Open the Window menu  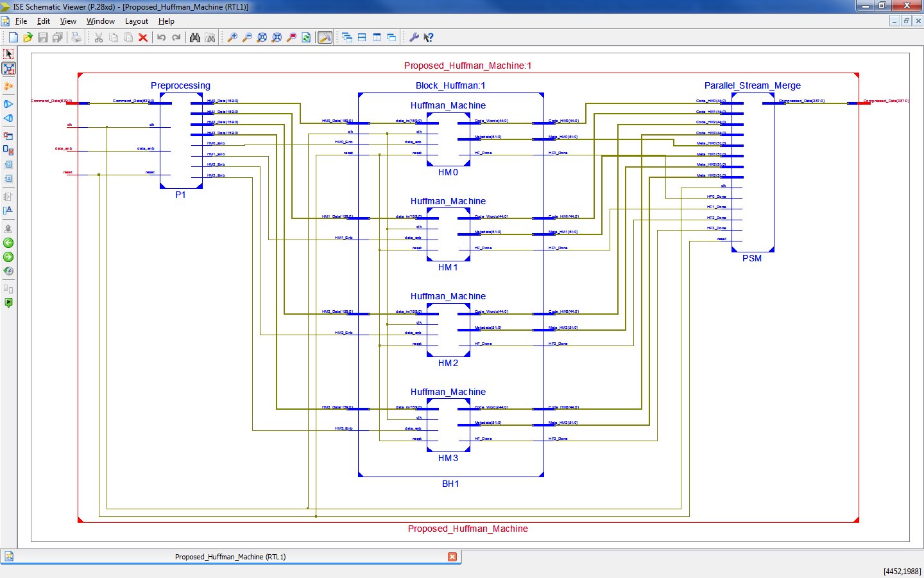(x=101, y=21)
